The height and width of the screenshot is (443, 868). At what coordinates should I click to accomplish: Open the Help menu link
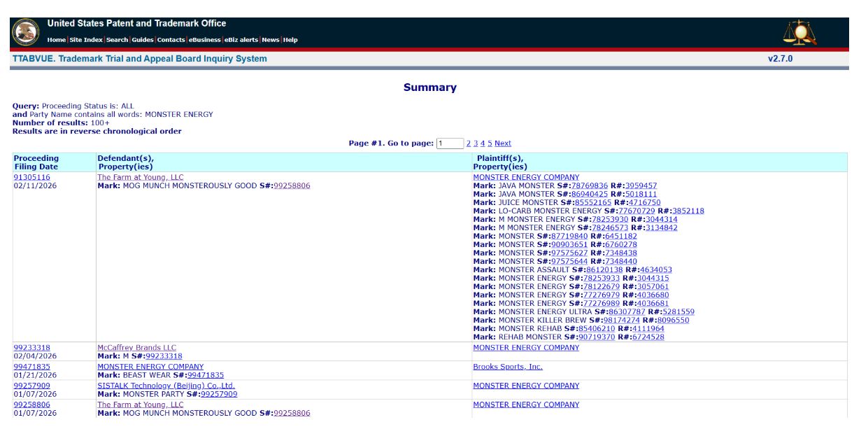[x=290, y=40]
